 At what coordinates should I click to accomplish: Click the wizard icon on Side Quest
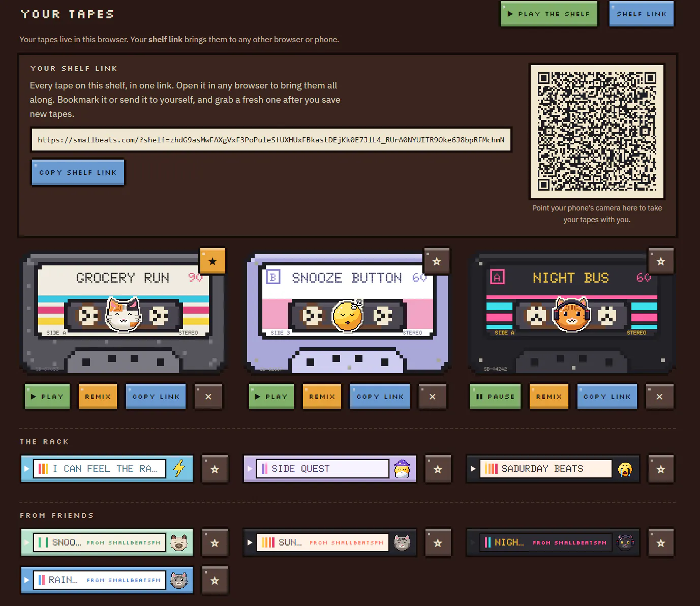[402, 468]
